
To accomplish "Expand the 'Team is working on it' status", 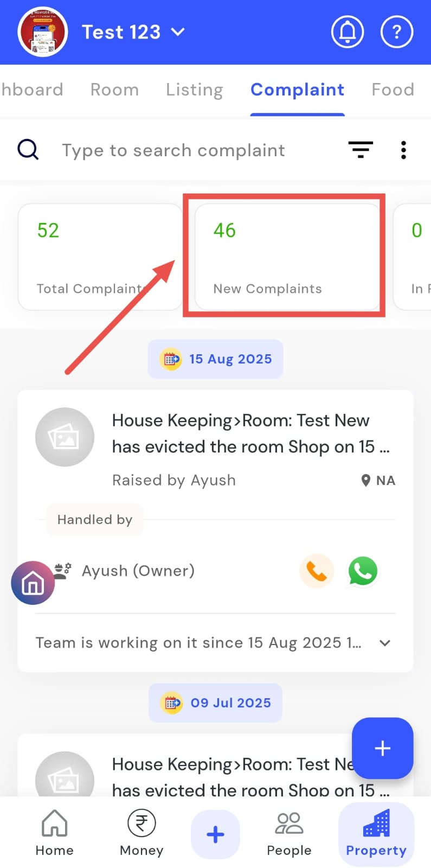I will pyautogui.click(x=384, y=643).
